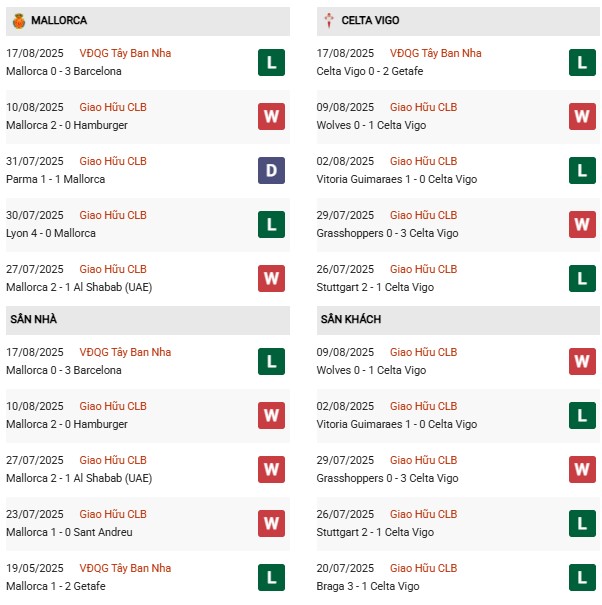
Task: Open Giao Hữu CLB link above Wolves 0-1 Celta Vigo in the top Celta Vigo list
Action: tap(423, 107)
